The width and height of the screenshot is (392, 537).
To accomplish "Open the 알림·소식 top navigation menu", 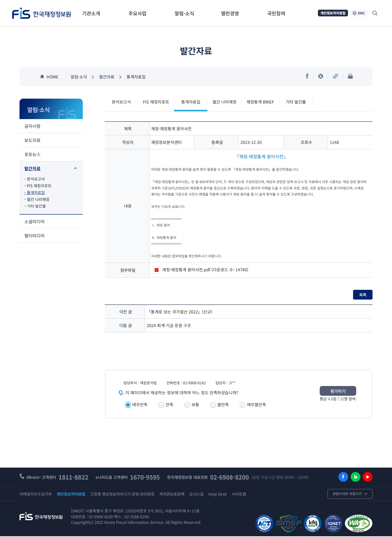I will pyautogui.click(x=184, y=13).
